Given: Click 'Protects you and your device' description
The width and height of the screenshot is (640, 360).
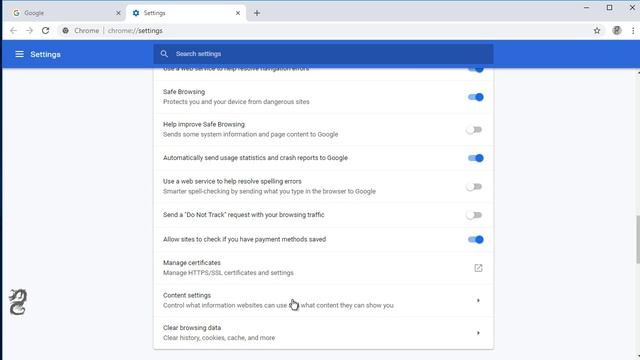Looking at the screenshot, I should click(x=236, y=102).
